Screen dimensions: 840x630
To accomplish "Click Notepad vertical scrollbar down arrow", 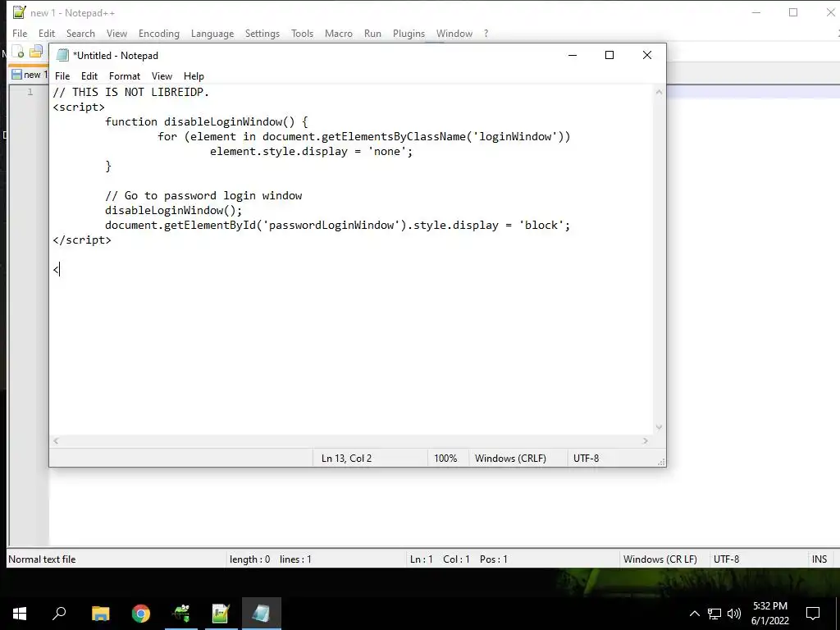I will tap(659, 427).
